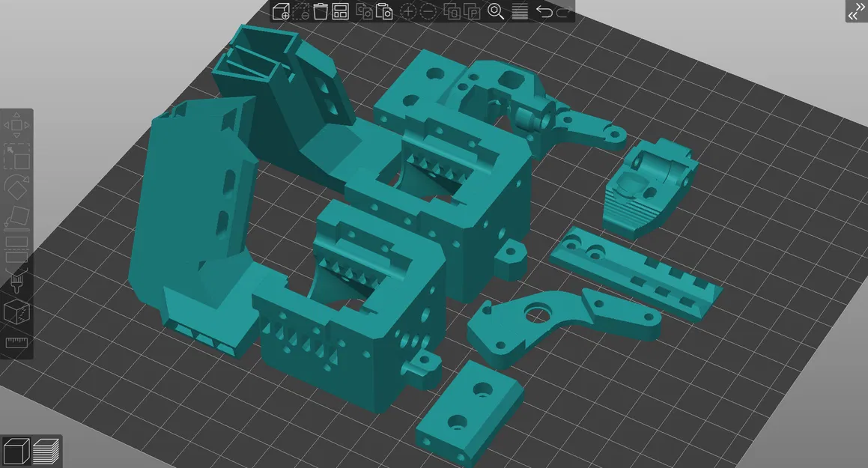Click the Add object cube icon
The height and width of the screenshot is (468, 868).
[x=281, y=11]
